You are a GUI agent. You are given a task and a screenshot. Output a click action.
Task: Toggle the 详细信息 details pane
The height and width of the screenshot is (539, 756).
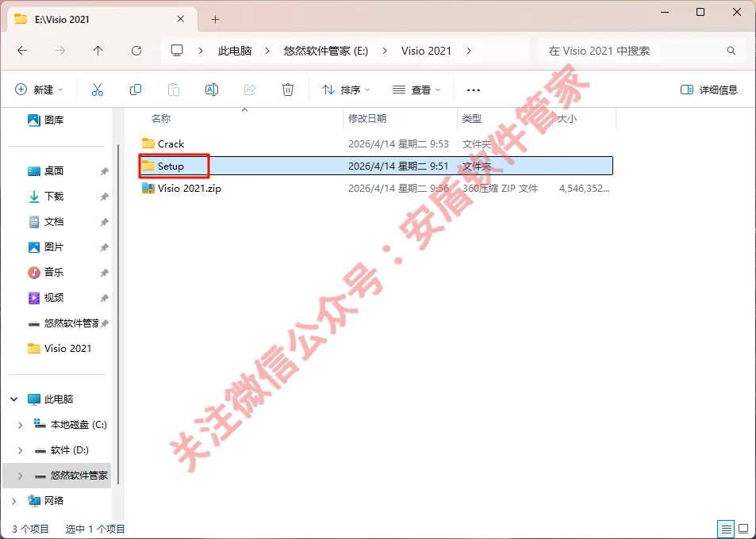click(708, 90)
